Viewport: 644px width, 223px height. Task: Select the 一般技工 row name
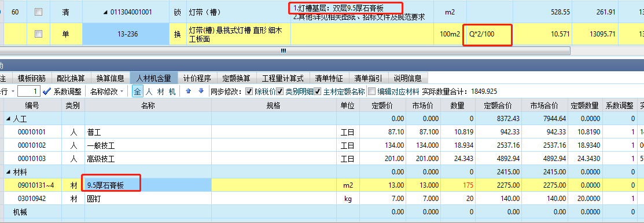(101, 145)
